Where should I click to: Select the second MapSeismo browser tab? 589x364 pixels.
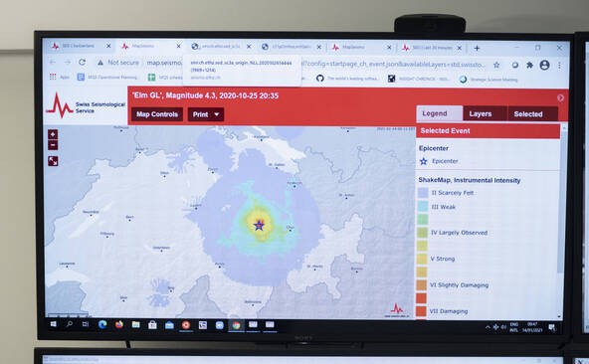click(x=150, y=46)
